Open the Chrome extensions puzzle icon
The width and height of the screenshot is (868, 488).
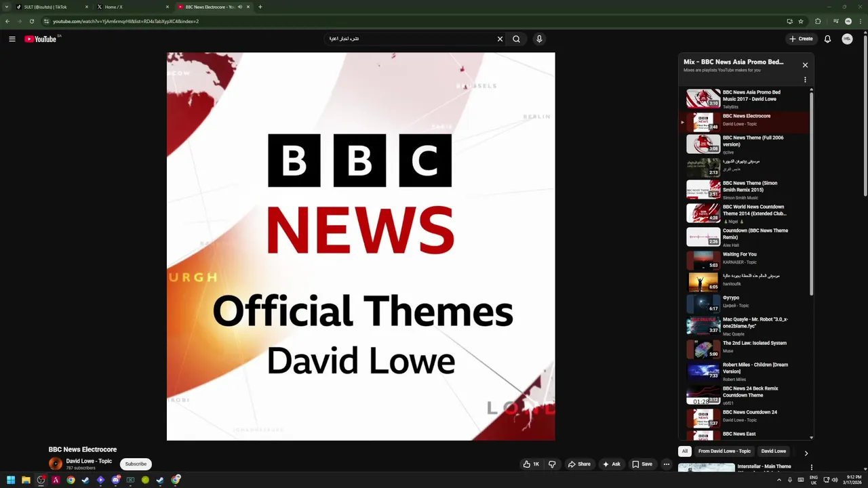[818, 21]
